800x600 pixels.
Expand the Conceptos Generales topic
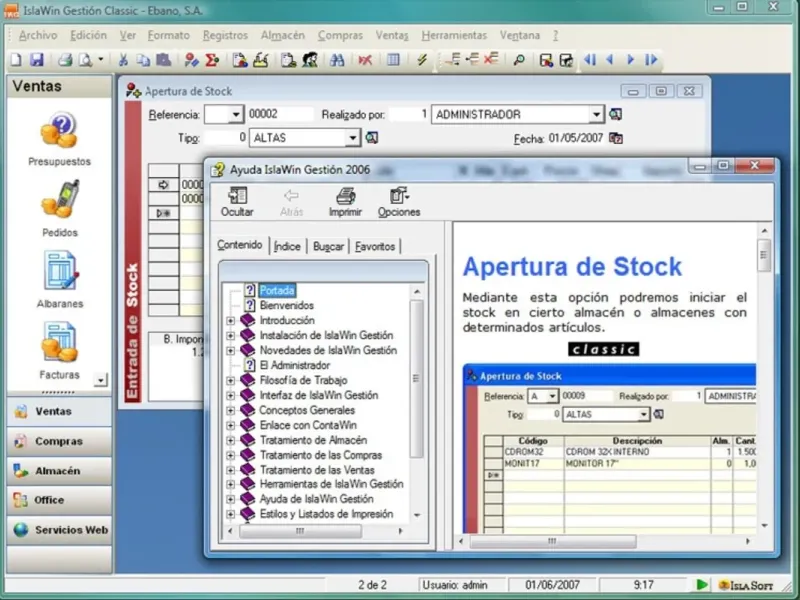click(x=231, y=410)
